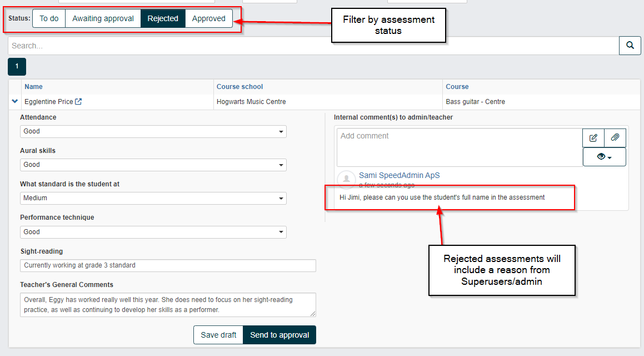Open the comment edit icon
Screen dimensions: 644x356
[x=593, y=137]
